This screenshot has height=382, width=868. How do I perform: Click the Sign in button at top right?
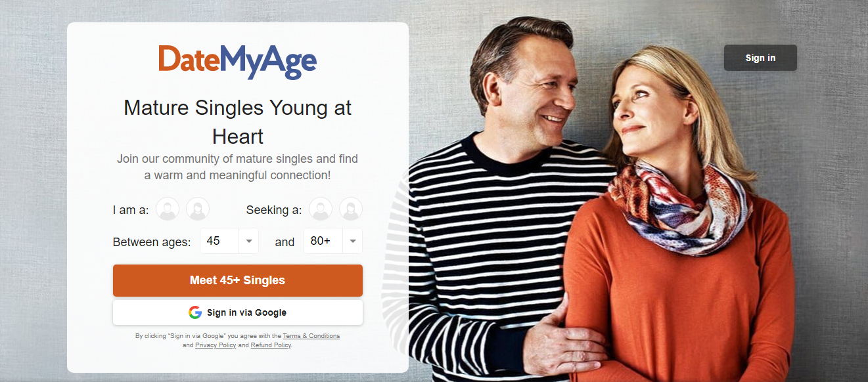[760, 58]
